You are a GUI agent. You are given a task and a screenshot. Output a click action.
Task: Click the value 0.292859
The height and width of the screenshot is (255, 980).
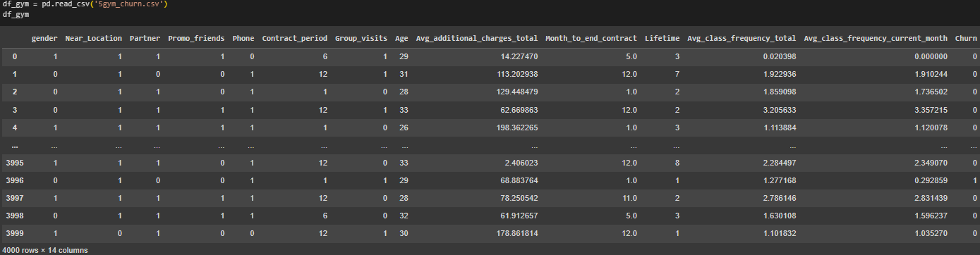tap(931, 181)
